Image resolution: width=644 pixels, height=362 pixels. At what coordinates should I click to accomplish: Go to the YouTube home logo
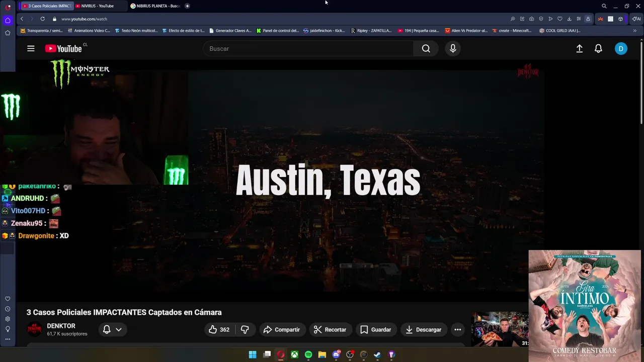(63, 49)
